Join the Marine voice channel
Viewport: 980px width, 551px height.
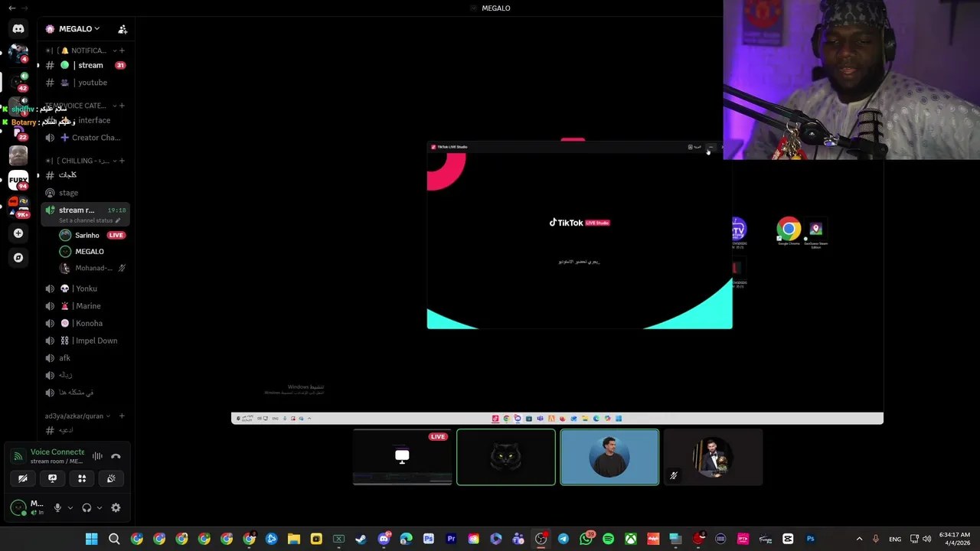point(85,306)
